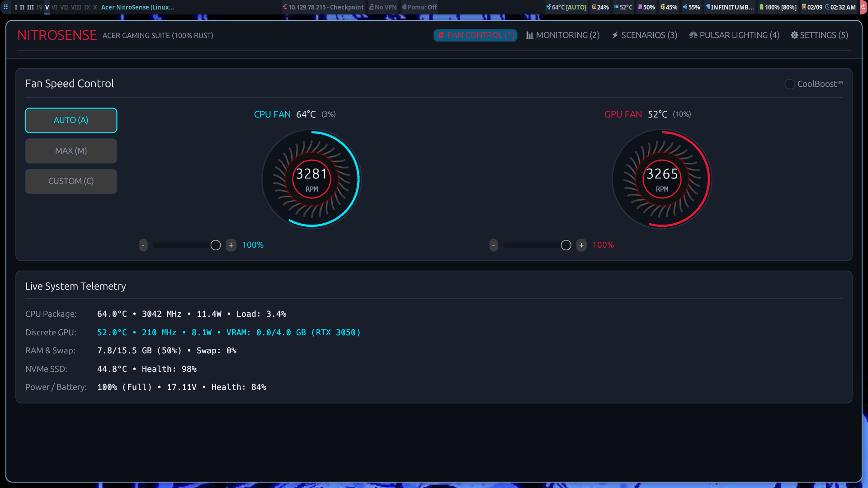Image resolution: width=868 pixels, height=488 pixels.
Task: Switch to workspace II
Action: pos(22,7)
